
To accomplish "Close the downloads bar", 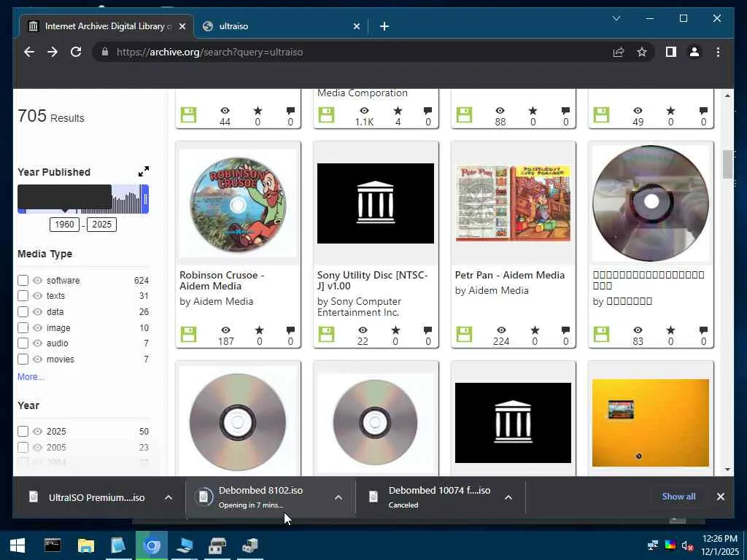I will click(720, 496).
